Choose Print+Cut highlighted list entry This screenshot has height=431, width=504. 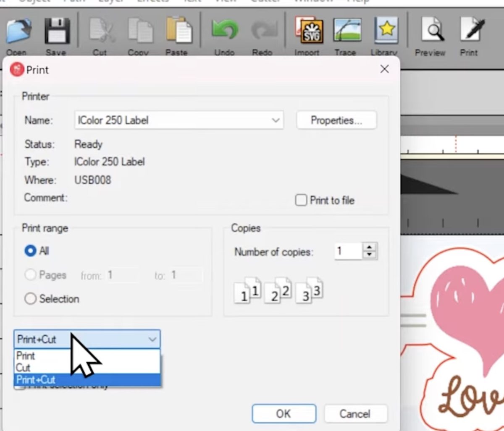click(x=87, y=380)
